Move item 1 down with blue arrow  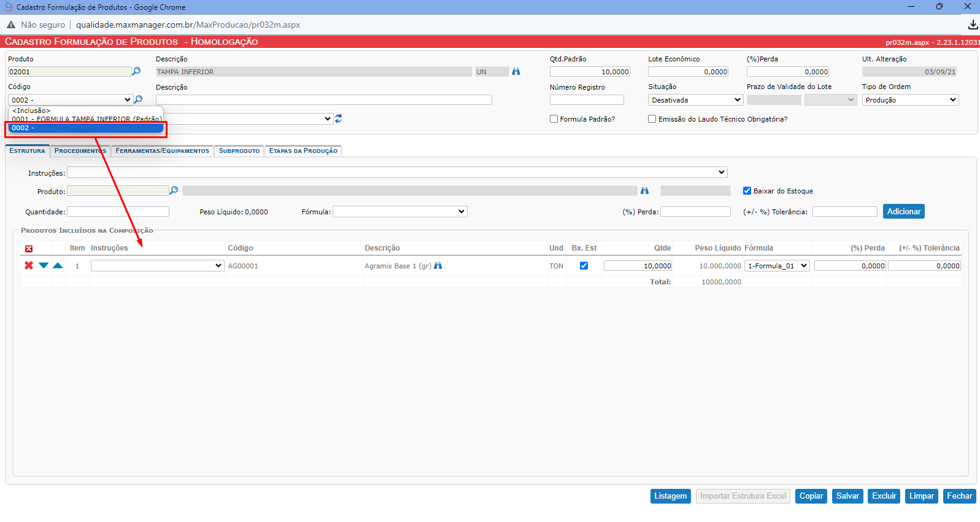pyautogui.click(x=44, y=265)
